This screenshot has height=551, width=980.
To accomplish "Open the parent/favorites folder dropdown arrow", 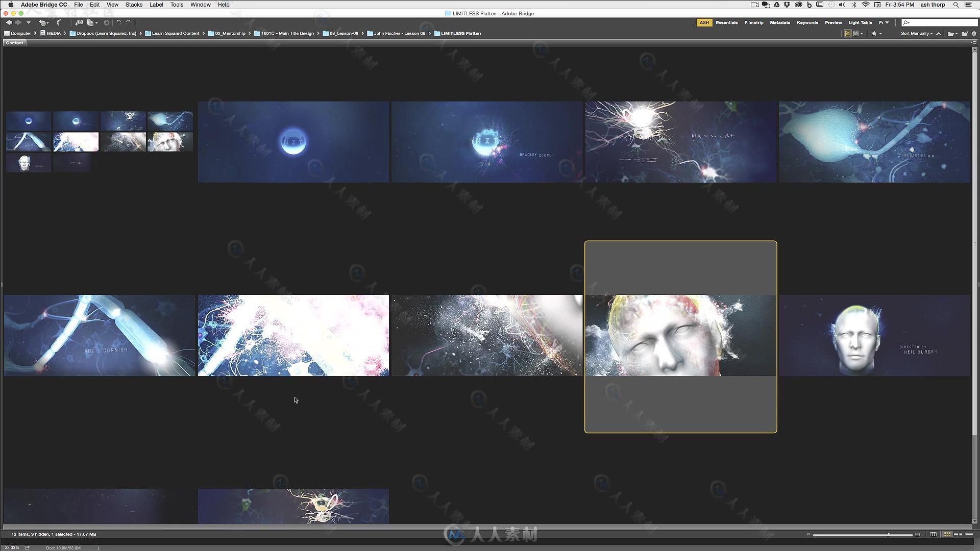I will (29, 22).
